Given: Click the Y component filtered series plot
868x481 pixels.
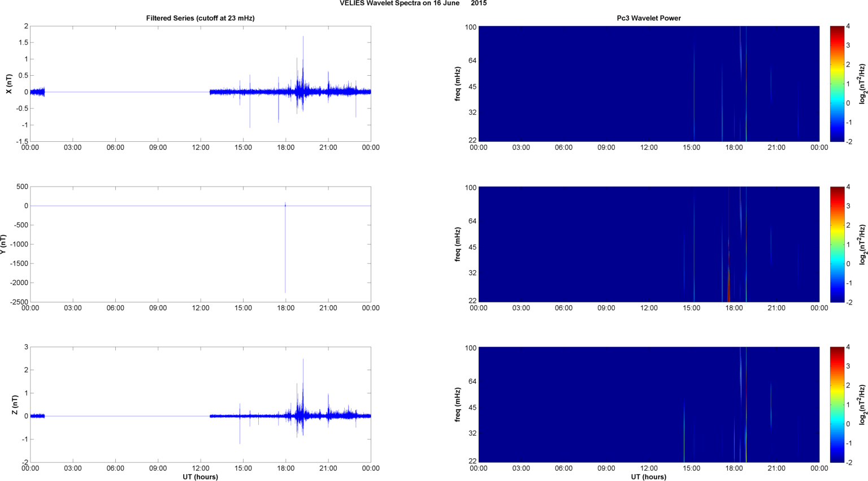Looking at the screenshot, I should point(201,244).
